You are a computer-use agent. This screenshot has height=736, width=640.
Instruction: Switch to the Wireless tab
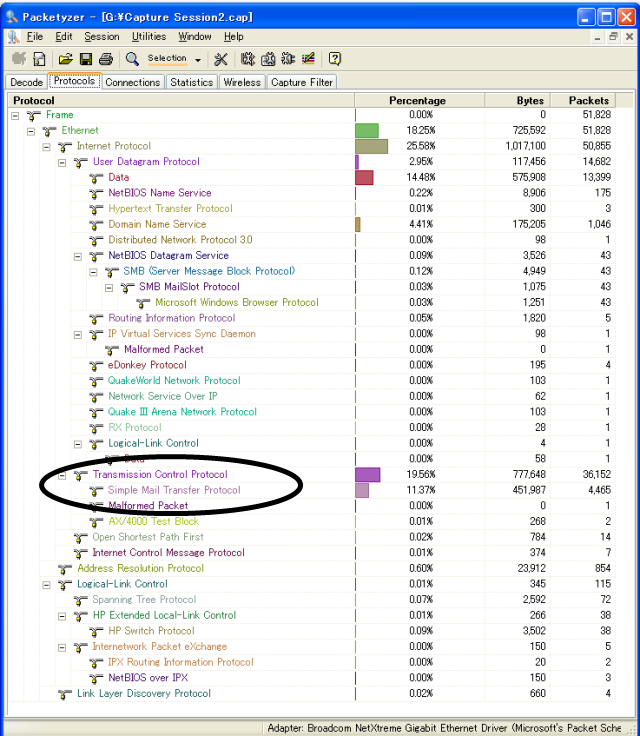(242, 82)
